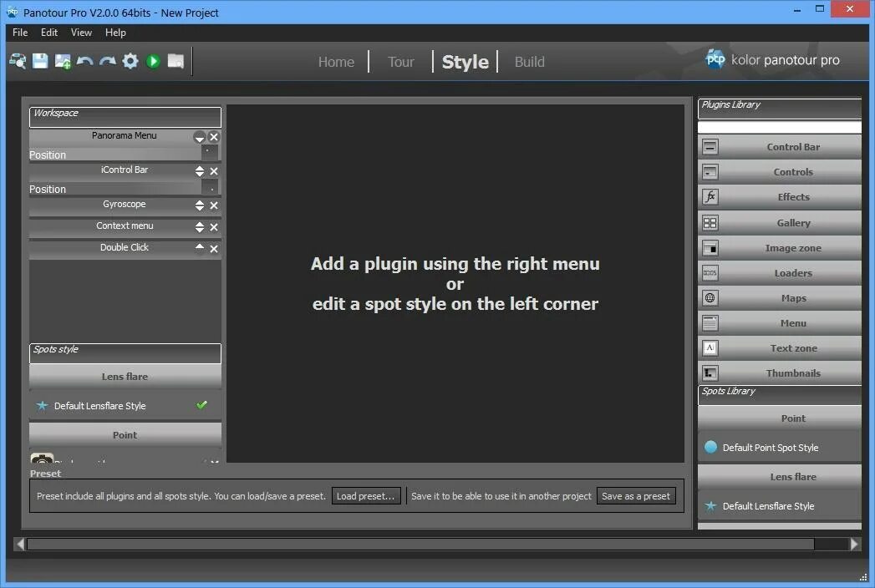Click the Loaders plugin icon
Screen dimensions: 875x588
pos(710,273)
